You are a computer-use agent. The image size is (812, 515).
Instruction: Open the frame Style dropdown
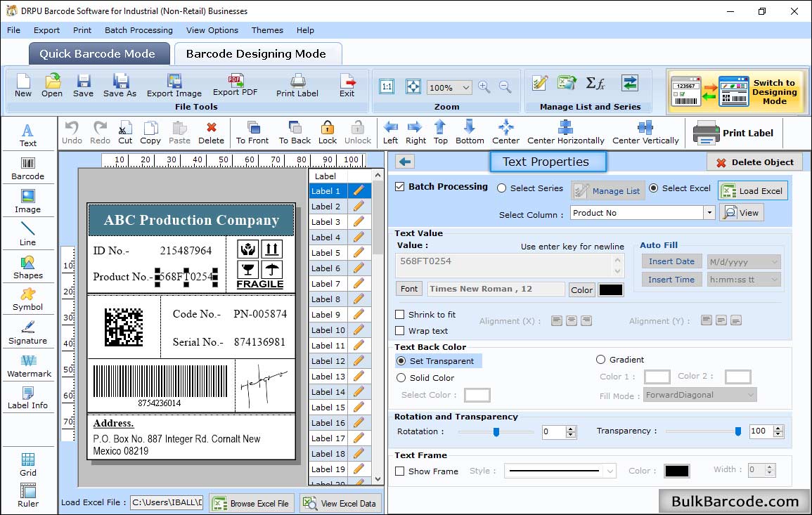coord(610,471)
